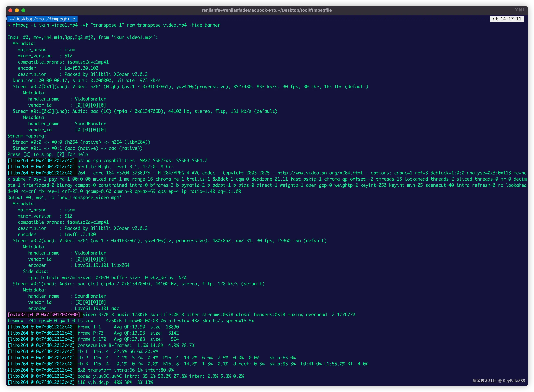Click the green zoom window button

pos(23,10)
